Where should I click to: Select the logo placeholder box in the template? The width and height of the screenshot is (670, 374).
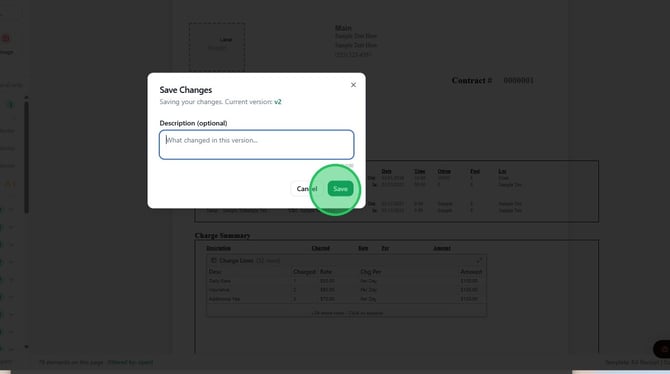point(217,47)
